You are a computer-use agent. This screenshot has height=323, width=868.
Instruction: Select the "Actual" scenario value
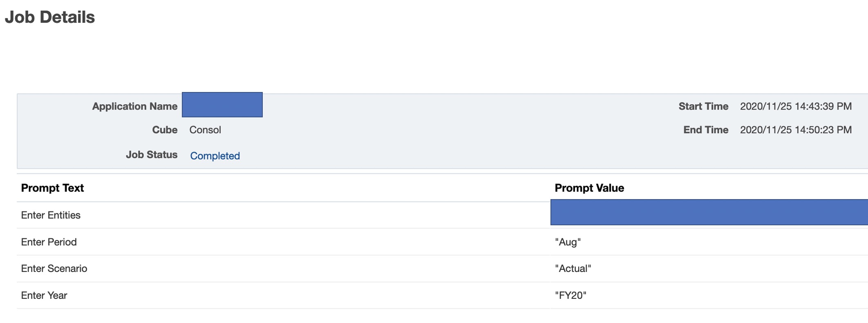pyautogui.click(x=573, y=269)
